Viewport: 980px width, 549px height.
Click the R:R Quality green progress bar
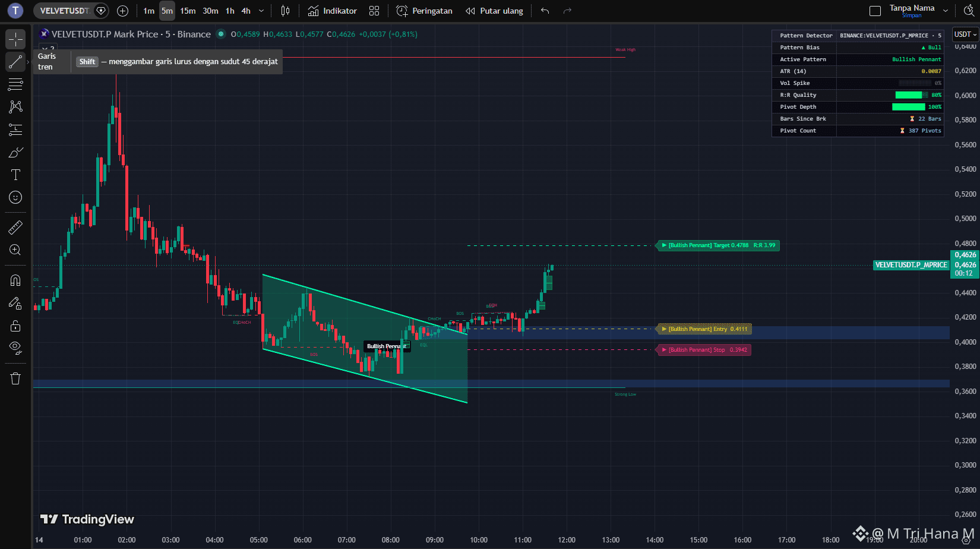pos(912,95)
